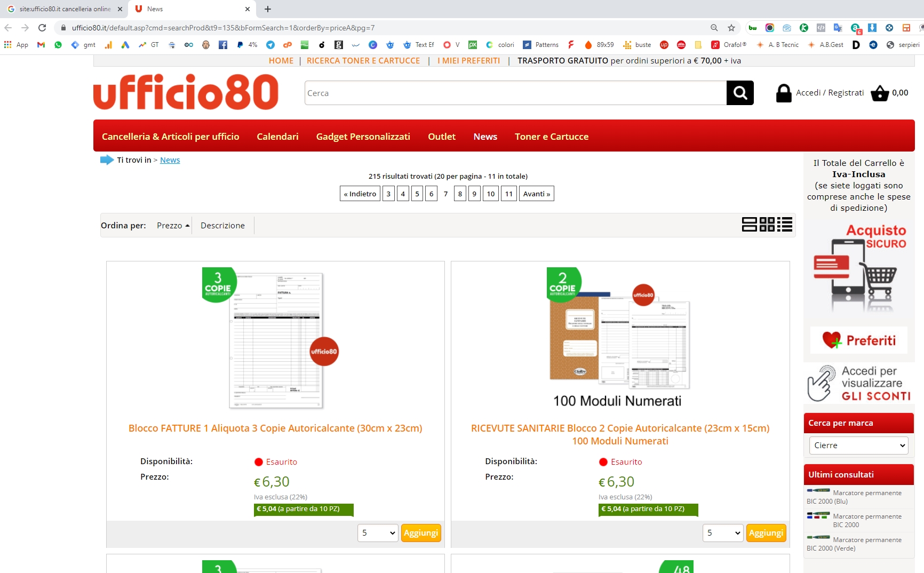This screenshot has width=924, height=573.
Task: Go to next page with Avanti
Action: point(537,194)
